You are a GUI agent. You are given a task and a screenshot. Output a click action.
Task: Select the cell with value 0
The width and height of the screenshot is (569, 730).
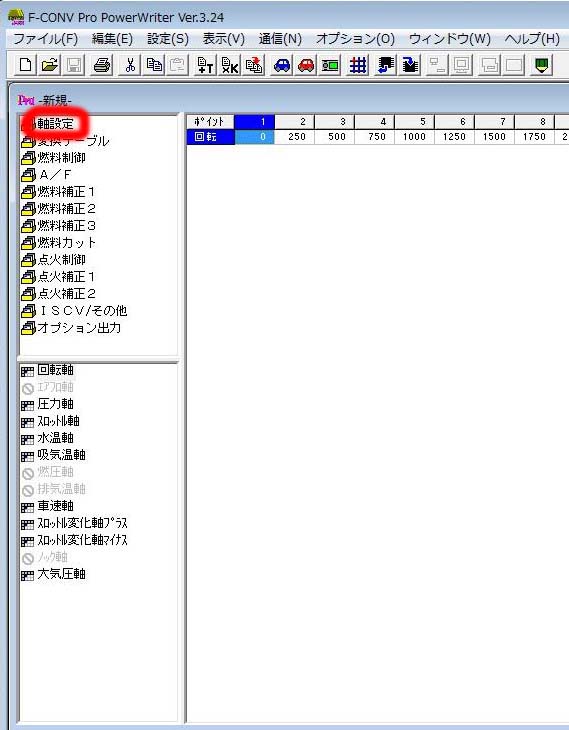click(x=254, y=137)
